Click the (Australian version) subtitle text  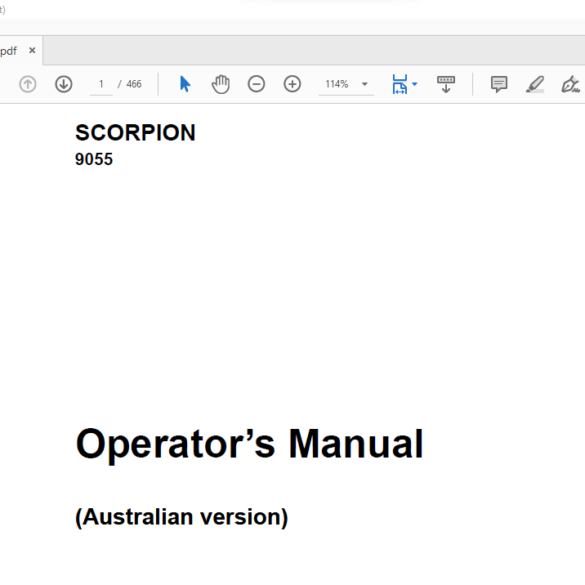182,517
